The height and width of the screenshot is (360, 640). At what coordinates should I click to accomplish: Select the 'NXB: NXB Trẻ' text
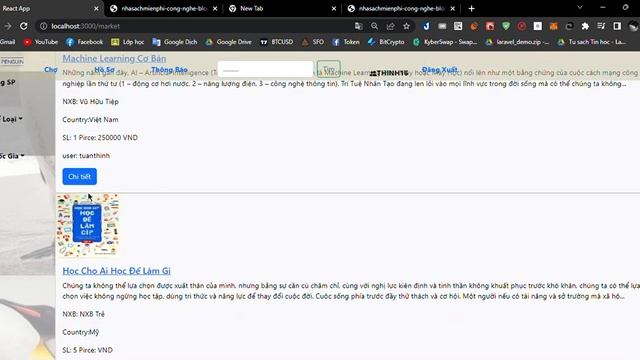click(83, 314)
